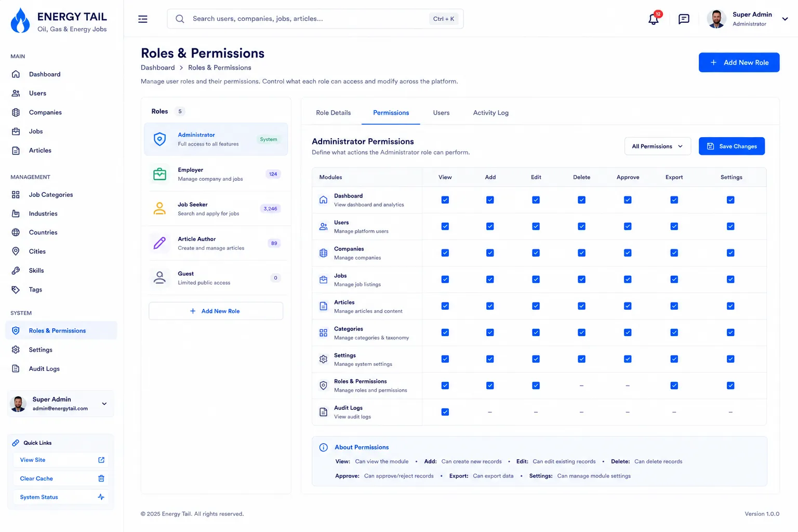Uncheck Categories Export permission
The height and width of the screenshot is (532, 798).
674,332
